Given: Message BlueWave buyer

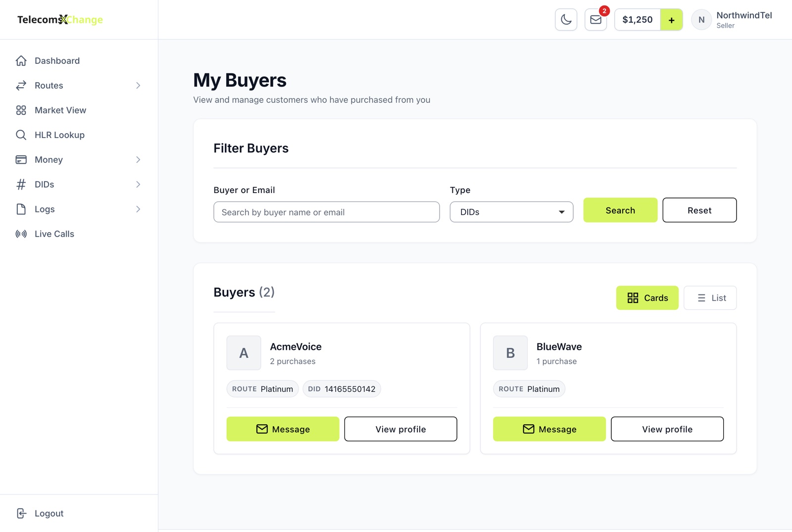Looking at the screenshot, I should (549, 429).
